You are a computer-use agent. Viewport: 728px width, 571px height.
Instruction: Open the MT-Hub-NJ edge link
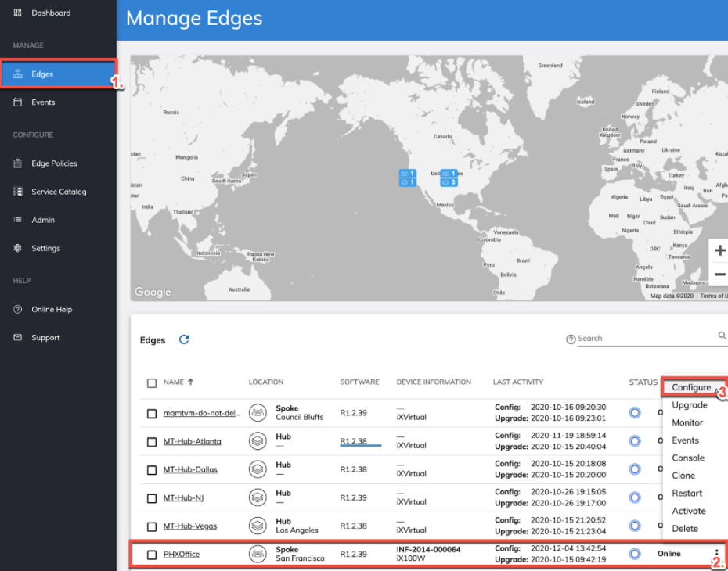pos(183,497)
